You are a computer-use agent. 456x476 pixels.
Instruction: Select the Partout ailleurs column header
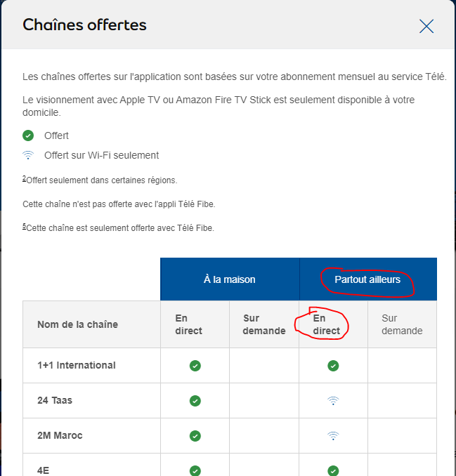click(x=367, y=279)
